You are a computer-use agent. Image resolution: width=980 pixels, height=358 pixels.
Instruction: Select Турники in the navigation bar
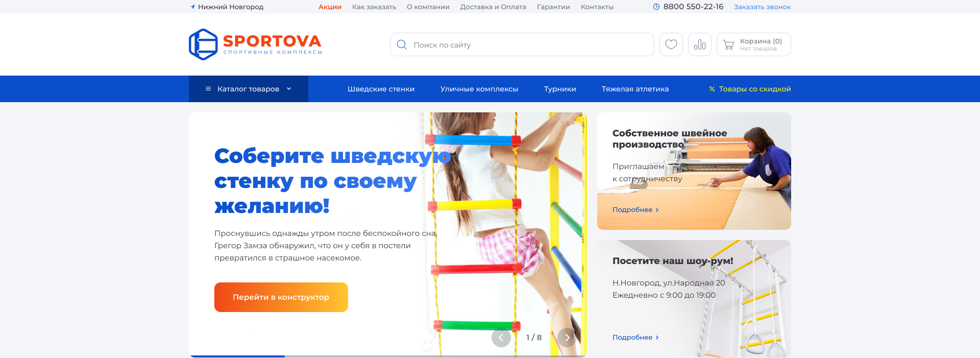click(x=560, y=89)
